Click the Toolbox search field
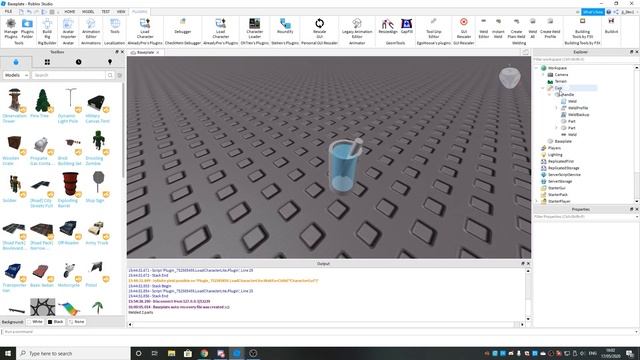Viewport: 640px width, 360px height. click(x=69, y=75)
